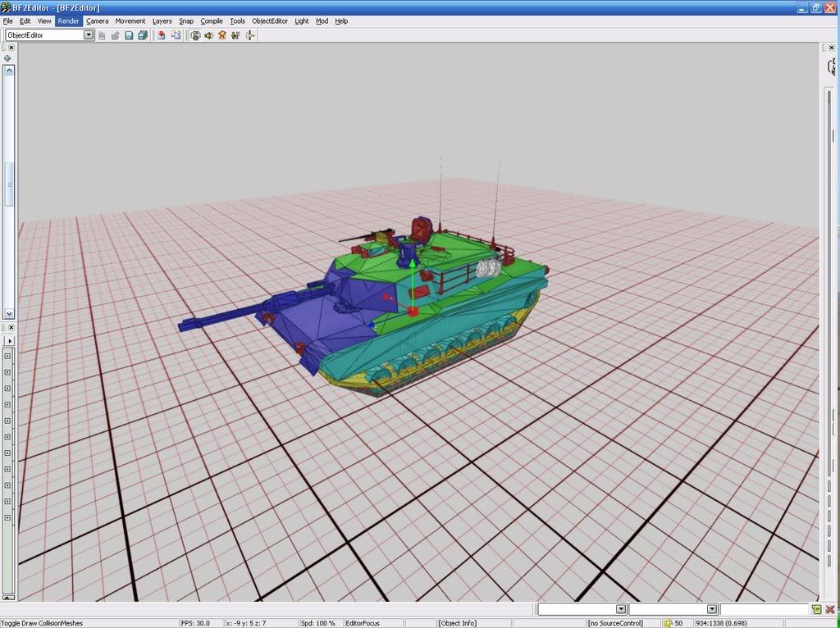Click the Save icon in toolbar
840x628 pixels.
pos(129,35)
